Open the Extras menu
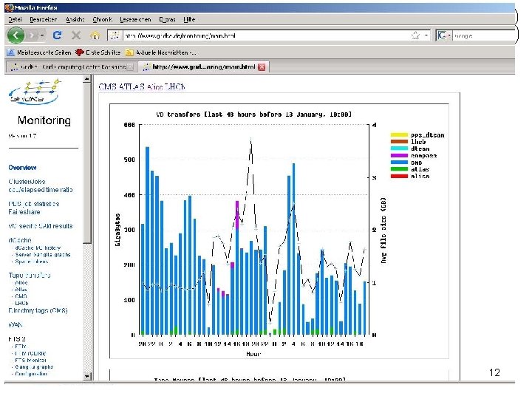This screenshot has height=399, width=532. pos(167,19)
